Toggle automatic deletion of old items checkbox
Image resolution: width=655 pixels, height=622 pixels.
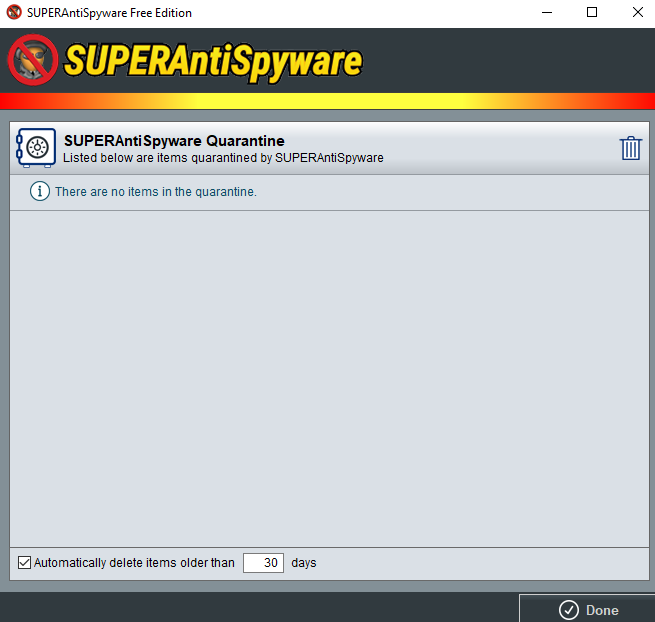click(24, 562)
